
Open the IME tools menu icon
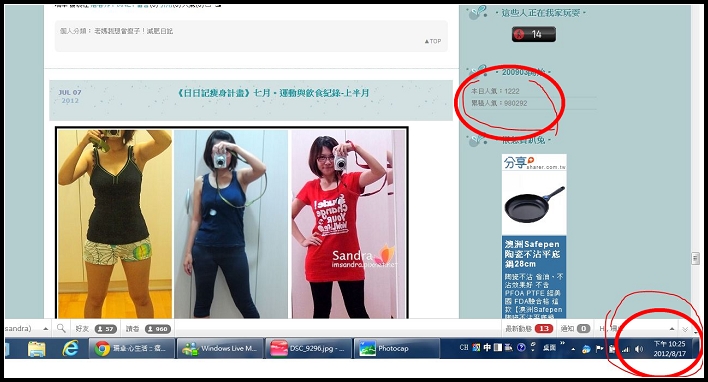pos(508,347)
